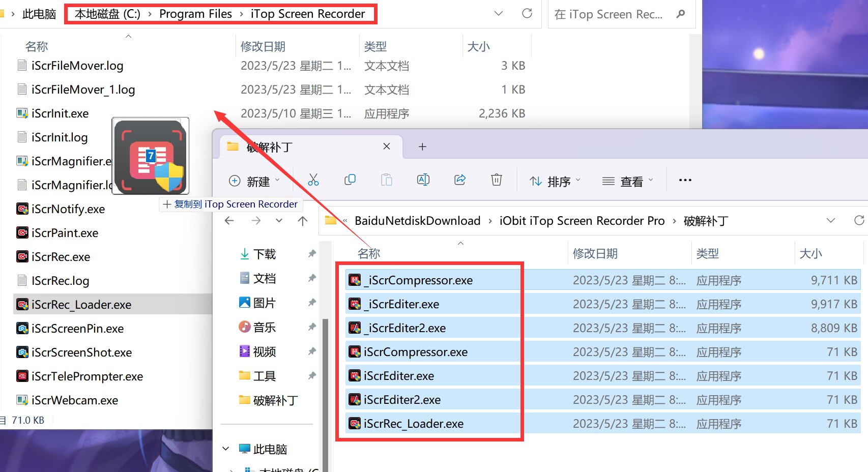The width and height of the screenshot is (868, 472).
Task: Click the Back navigation arrow
Action: coord(229,221)
